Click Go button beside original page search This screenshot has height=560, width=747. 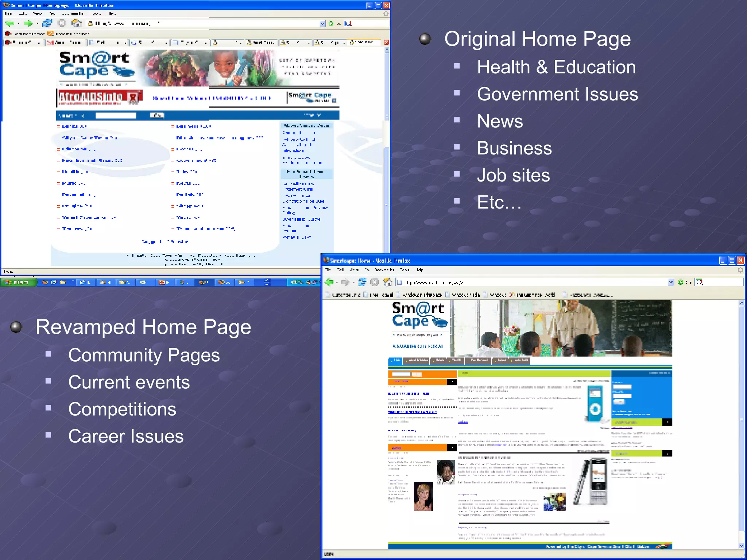[157, 116]
